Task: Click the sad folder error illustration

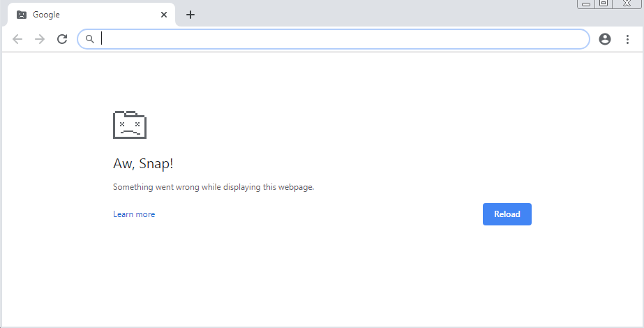Action: (x=130, y=124)
